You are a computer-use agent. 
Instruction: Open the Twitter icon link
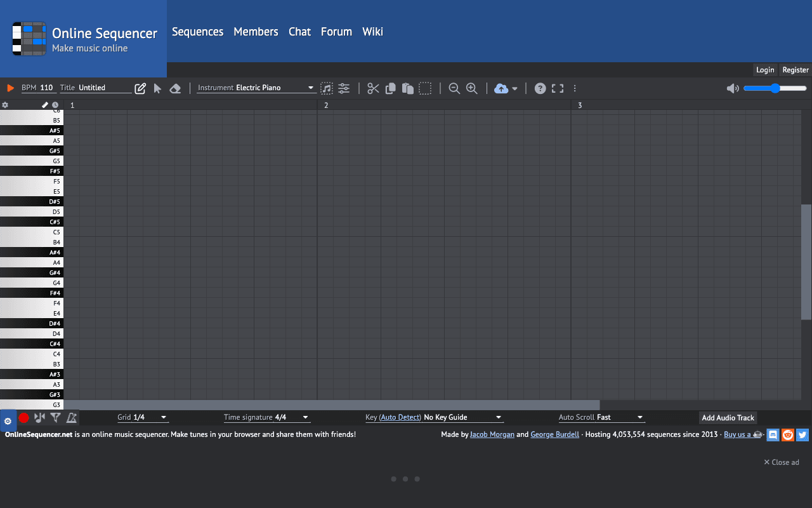pyautogui.click(x=802, y=435)
